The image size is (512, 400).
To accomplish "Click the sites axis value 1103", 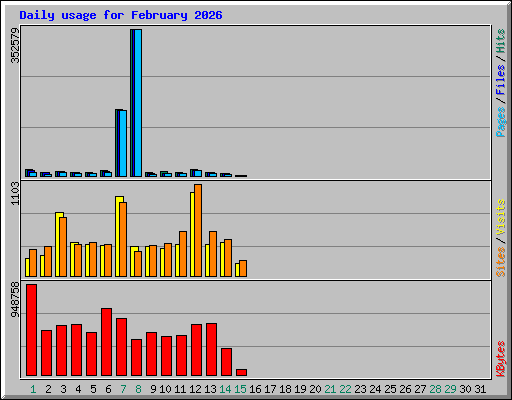I will [x=15, y=194].
